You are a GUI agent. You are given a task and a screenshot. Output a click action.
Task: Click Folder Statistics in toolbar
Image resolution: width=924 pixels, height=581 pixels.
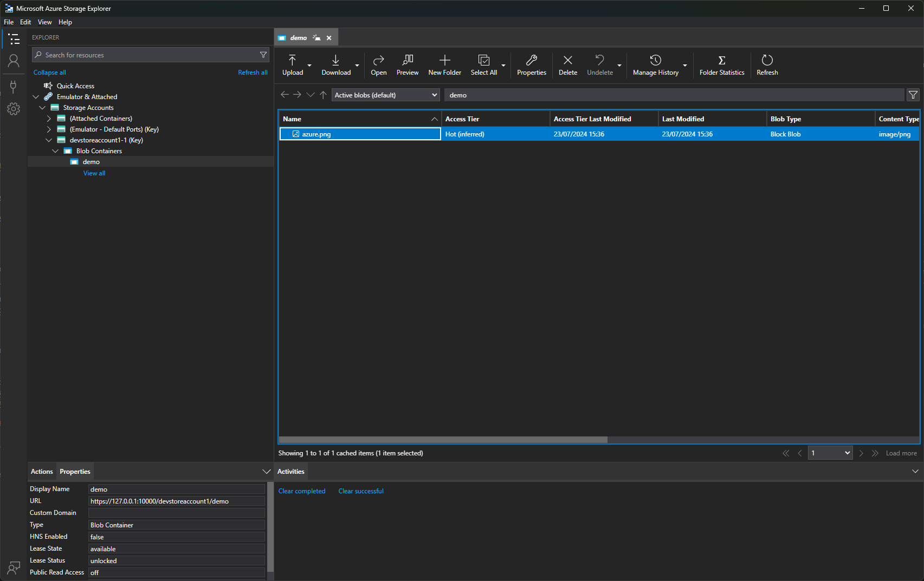[x=722, y=66]
